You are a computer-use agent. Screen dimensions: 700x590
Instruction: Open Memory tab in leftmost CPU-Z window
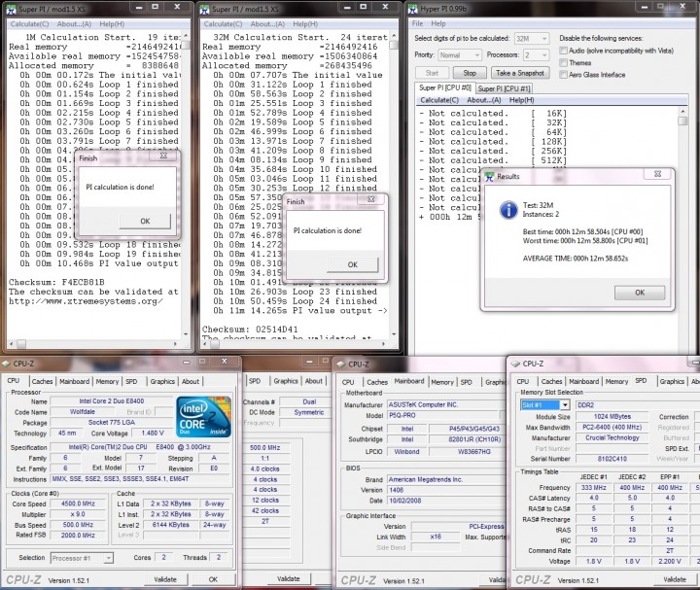pos(107,382)
